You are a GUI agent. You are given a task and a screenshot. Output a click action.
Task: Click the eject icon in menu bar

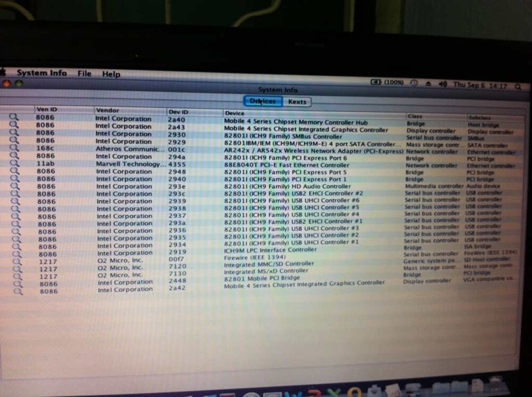[x=428, y=83]
